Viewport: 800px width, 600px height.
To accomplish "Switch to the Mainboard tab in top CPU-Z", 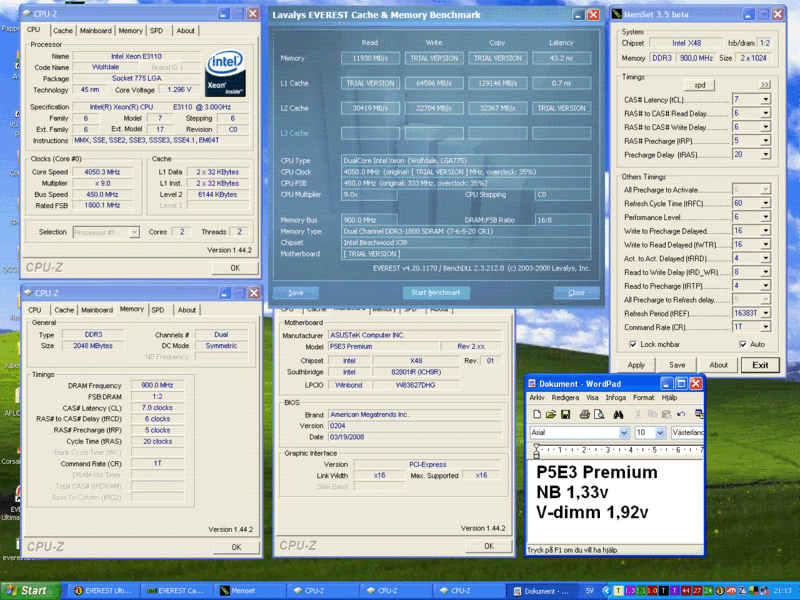I will click(96, 31).
